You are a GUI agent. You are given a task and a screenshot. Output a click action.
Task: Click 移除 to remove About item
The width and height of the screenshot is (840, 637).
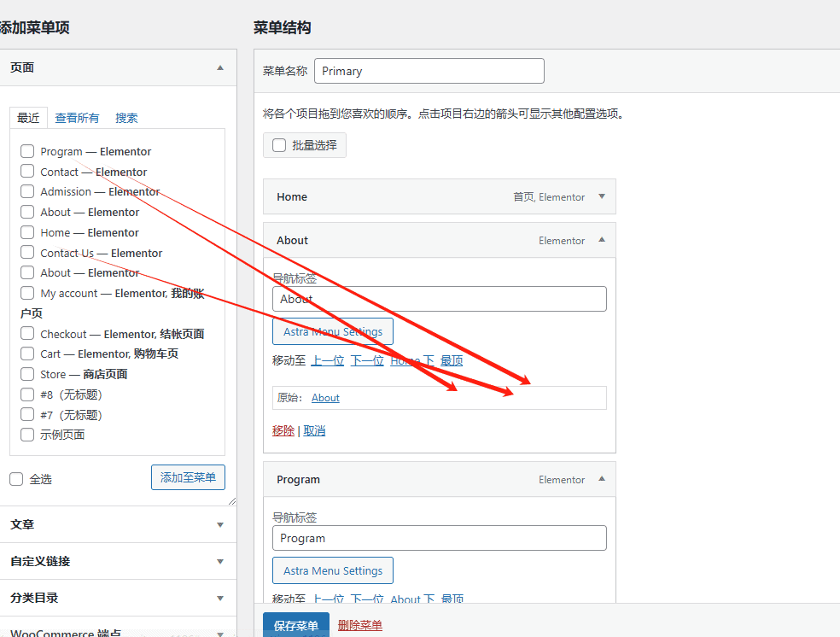(283, 430)
